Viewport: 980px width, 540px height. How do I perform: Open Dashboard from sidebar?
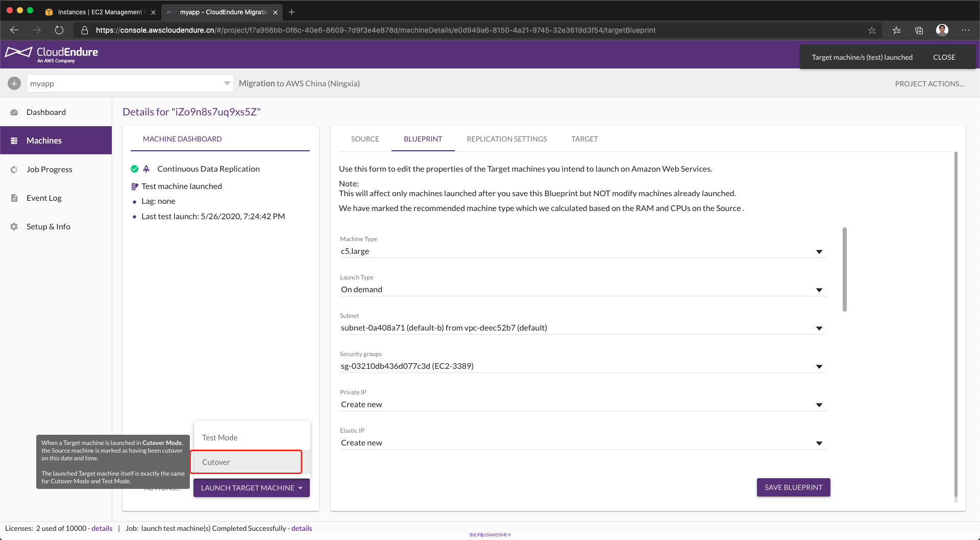click(46, 112)
